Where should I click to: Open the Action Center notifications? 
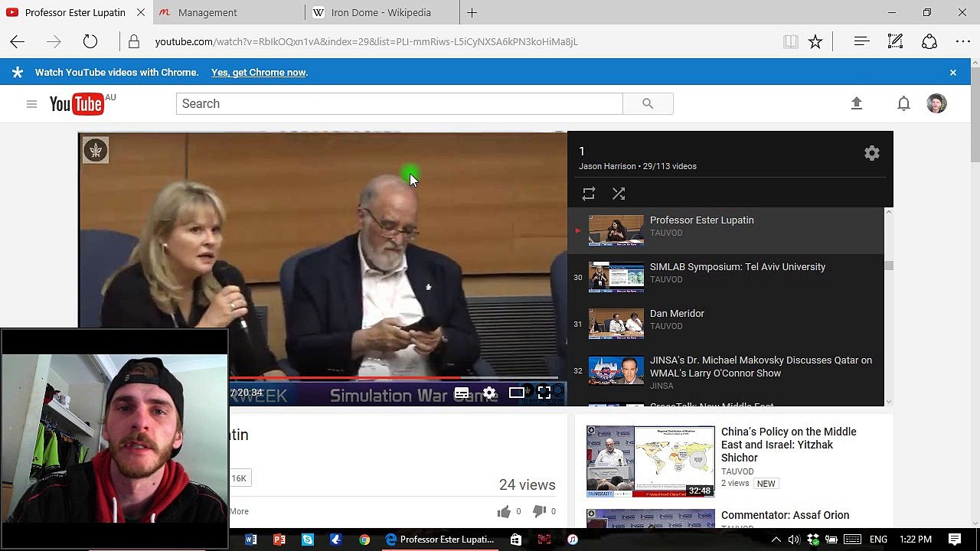954,540
